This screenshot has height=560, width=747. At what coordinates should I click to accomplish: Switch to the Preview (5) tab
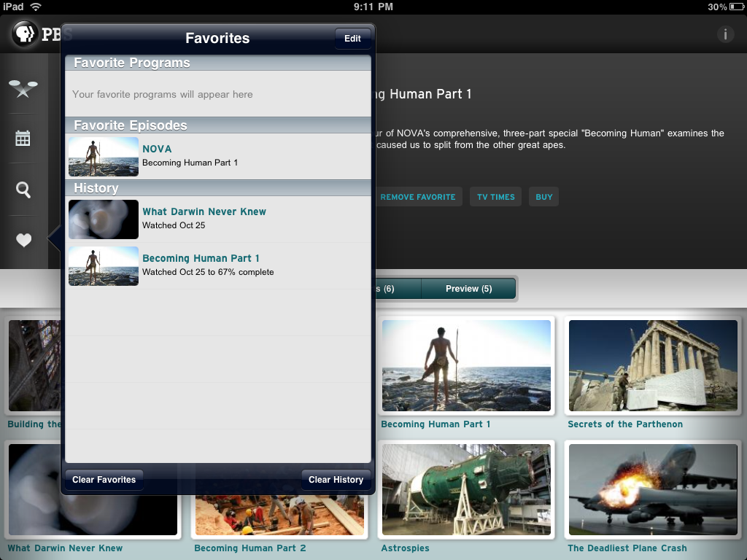(x=469, y=289)
